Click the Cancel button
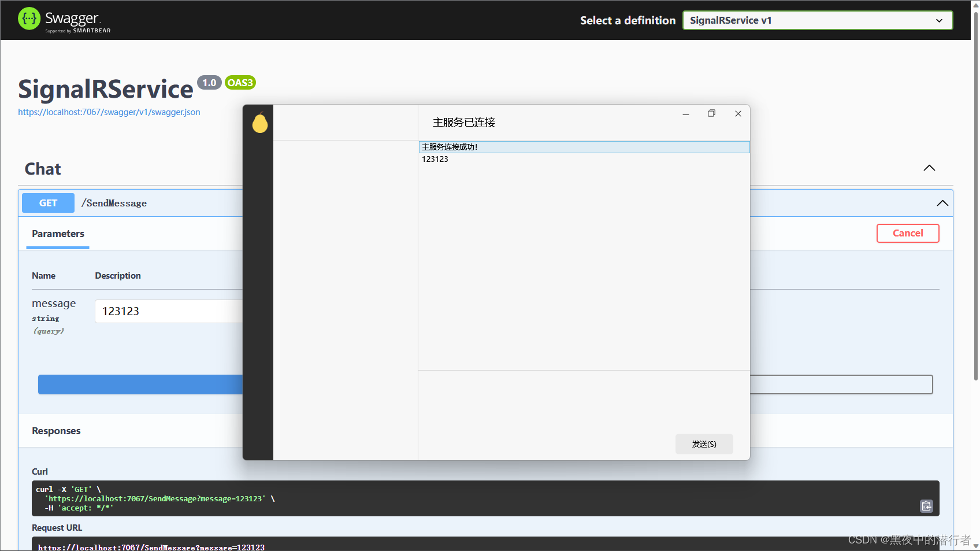980x551 pixels. pyautogui.click(x=908, y=233)
